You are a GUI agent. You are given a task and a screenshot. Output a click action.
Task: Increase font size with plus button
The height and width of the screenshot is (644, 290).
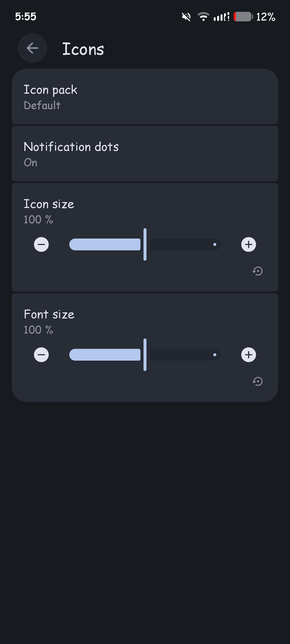click(248, 355)
